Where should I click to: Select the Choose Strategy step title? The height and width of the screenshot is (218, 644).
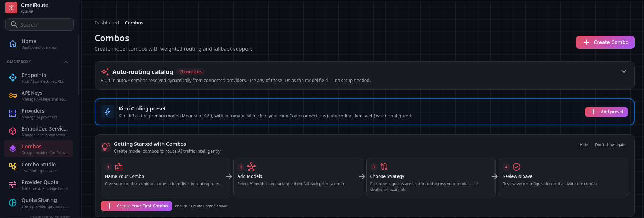pos(387,176)
